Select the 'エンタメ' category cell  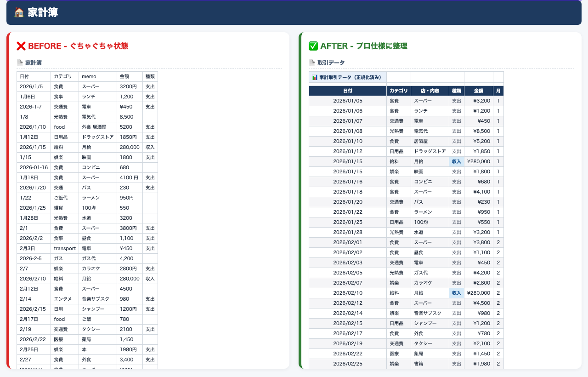tap(65, 299)
